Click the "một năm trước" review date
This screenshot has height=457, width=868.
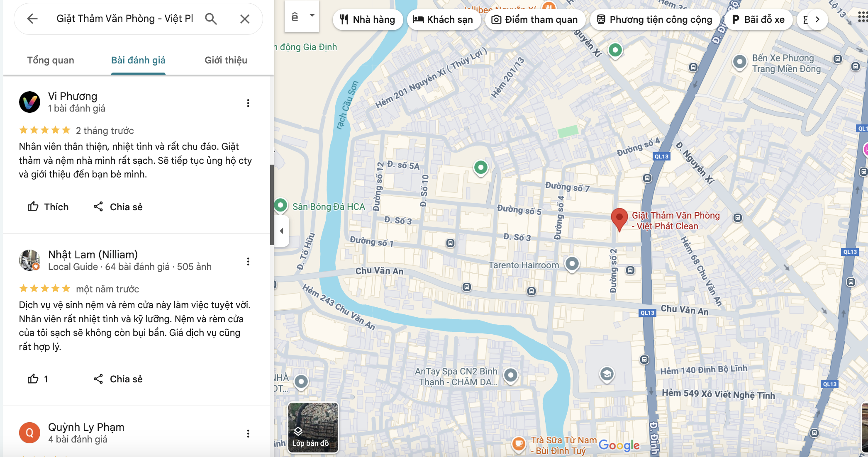pyautogui.click(x=107, y=289)
